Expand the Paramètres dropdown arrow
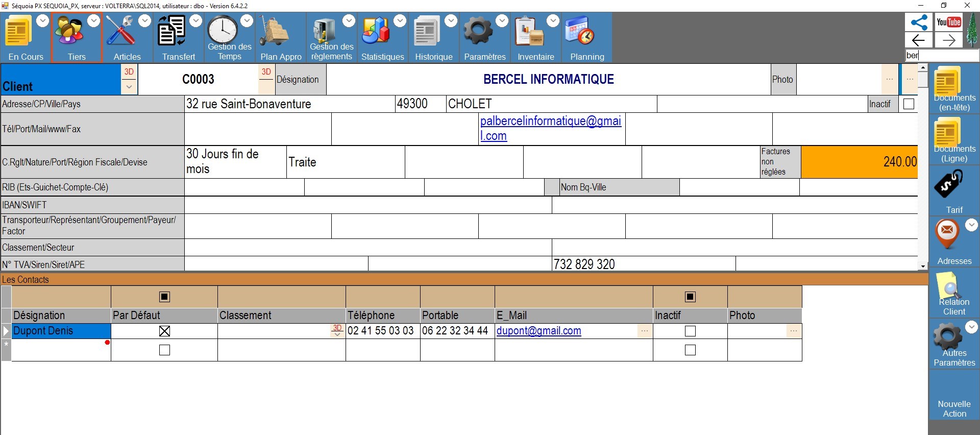980x435 pixels. pyautogui.click(x=502, y=20)
